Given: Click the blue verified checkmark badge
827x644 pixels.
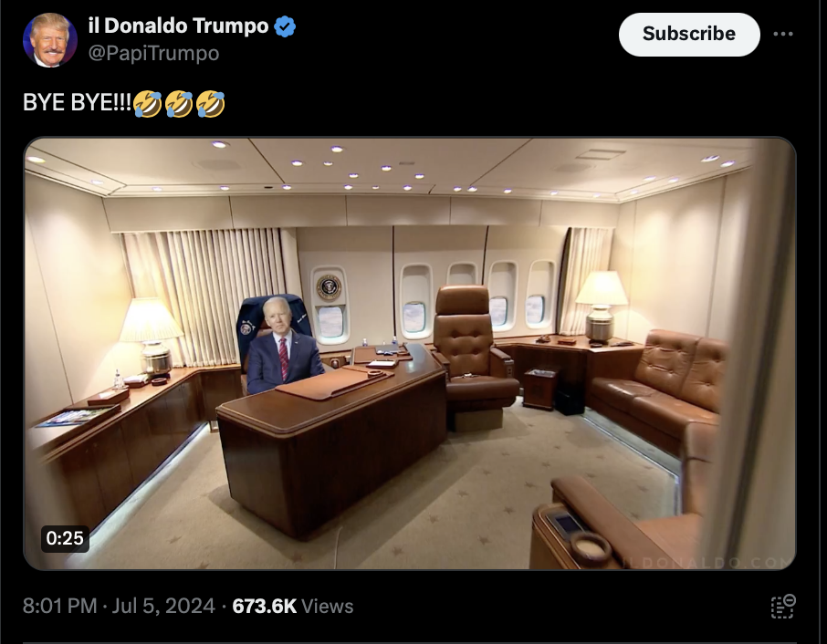Looking at the screenshot, I should 285,26.
